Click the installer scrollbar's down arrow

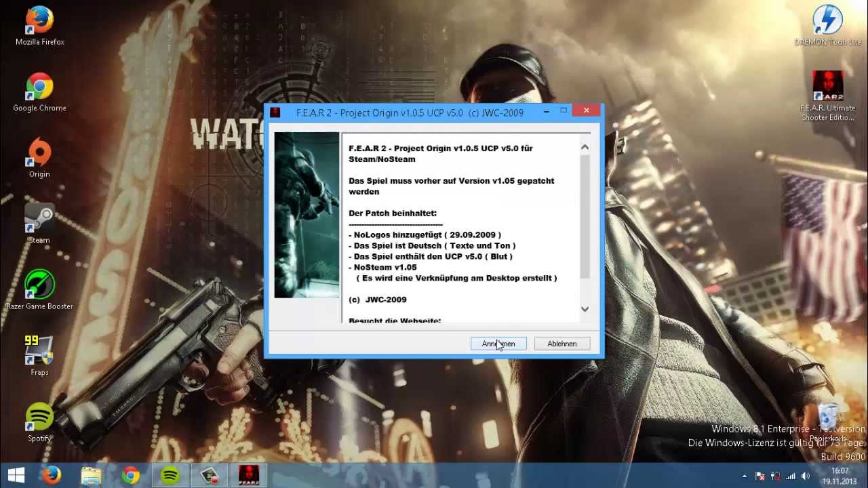[x=585, y=309]
